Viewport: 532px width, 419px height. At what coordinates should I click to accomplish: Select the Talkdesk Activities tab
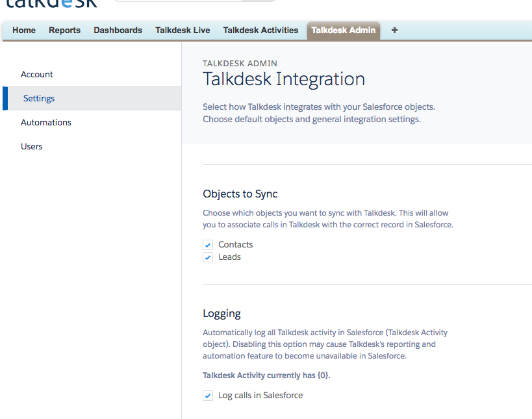[x=260, y=30]
